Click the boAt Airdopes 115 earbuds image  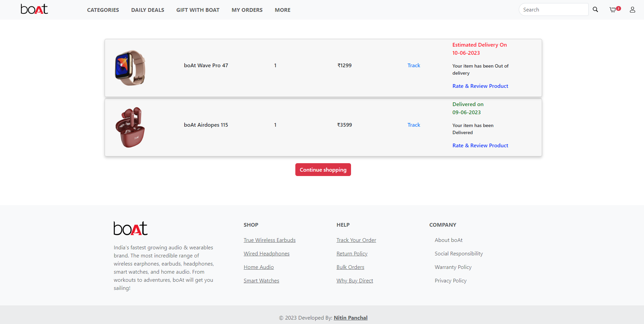[x=130, y=127]
